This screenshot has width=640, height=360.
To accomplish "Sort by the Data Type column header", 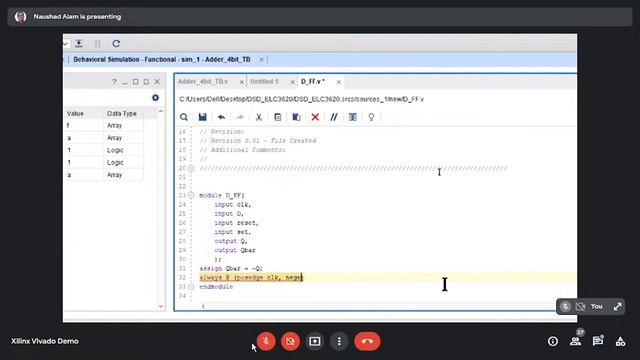I will coord(123,113).
